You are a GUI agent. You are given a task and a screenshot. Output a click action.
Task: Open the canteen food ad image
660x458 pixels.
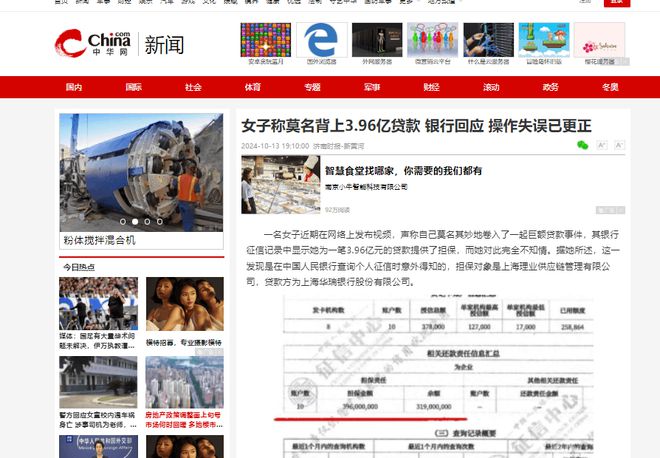coord(280,184)
